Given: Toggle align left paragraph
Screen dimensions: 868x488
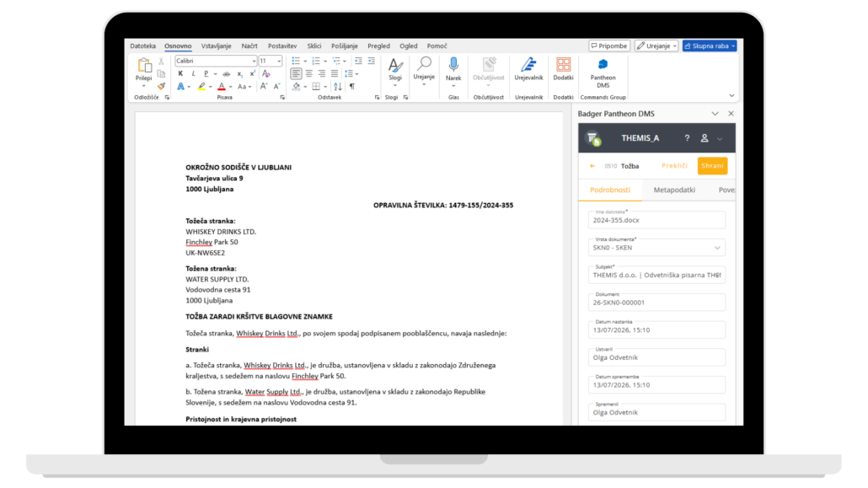Looking at the screenshot, I should pyautogui.click(x=296, y=73).
